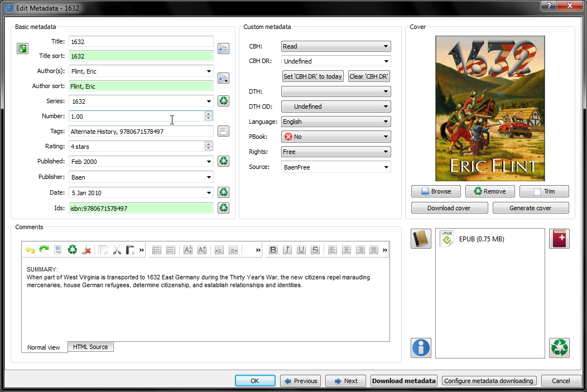Click the cut scissors icon
This screenshot has height=392, width=587.
coord(117,250)
